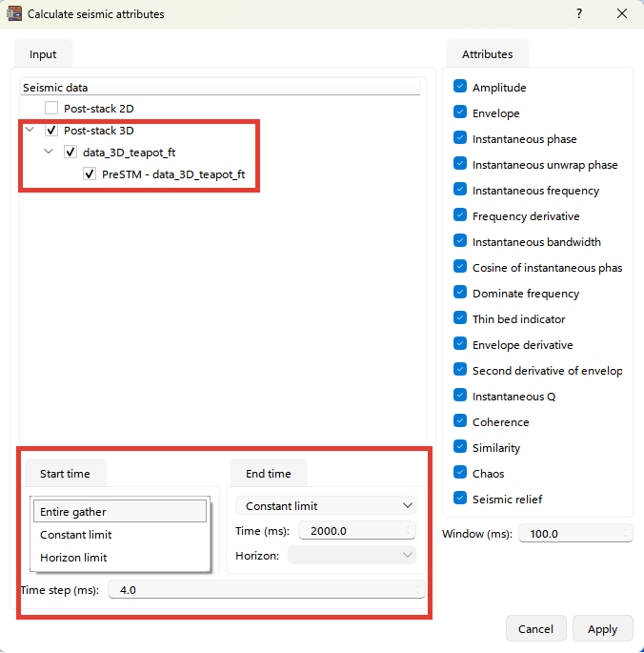Screen dimensions: 644x653
Task: Click the Window (ms) value field
Action: tap(574, 534)
